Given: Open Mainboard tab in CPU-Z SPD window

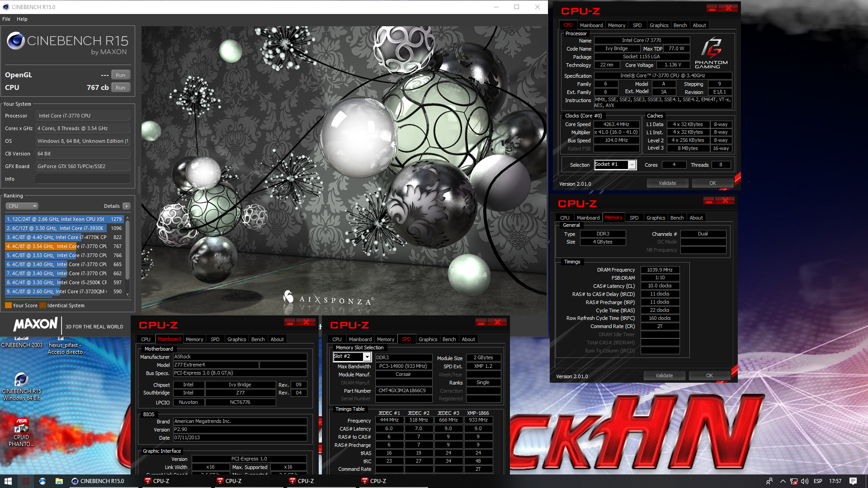Looking at the screenshot, I should click(360, 339).
